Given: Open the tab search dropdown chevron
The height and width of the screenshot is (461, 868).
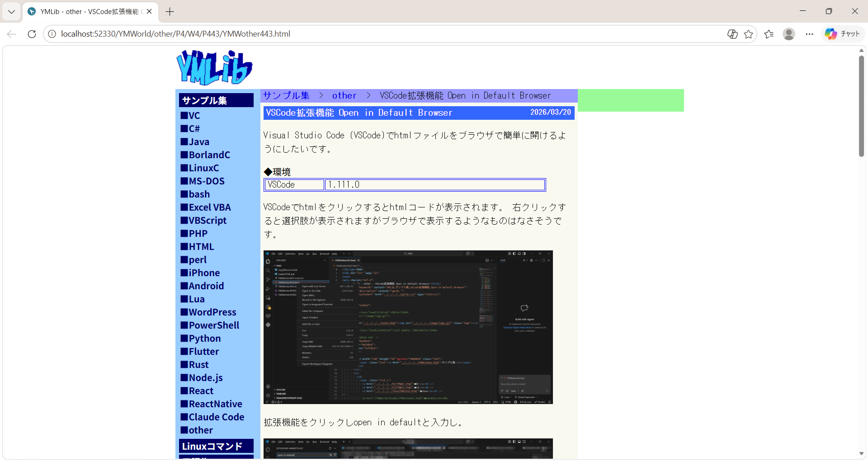Looking at the screenshot, I should click(x=11, y=12).
